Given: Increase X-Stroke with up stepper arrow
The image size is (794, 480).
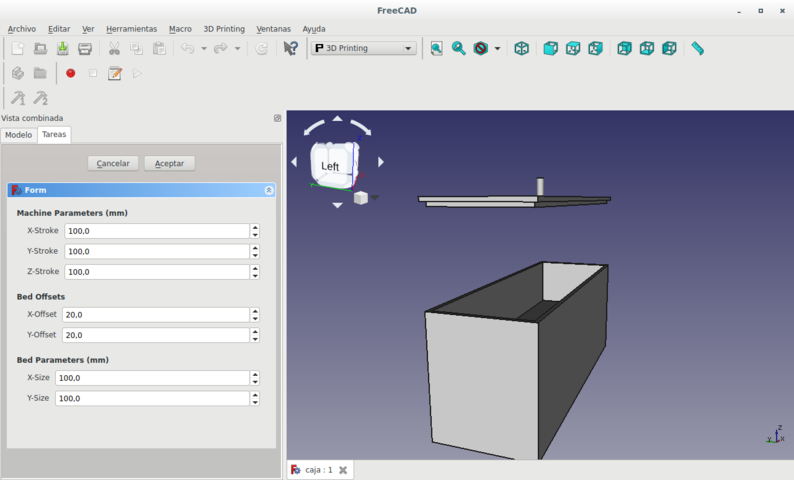Looking at the screenshot, I should (x=255, y=227).
